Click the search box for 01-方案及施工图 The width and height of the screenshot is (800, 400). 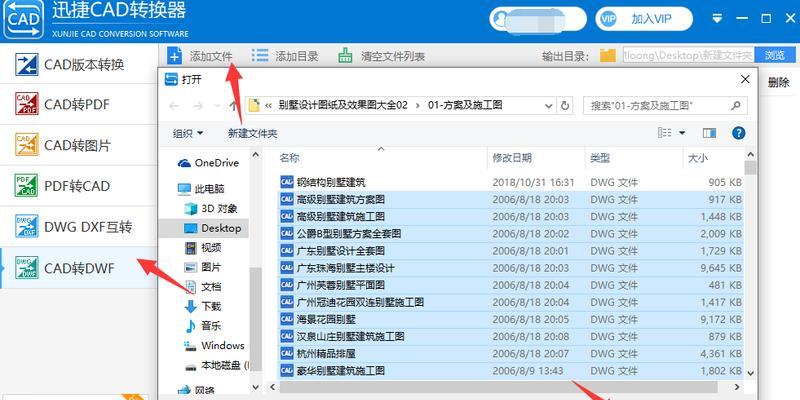click(665, 106)
